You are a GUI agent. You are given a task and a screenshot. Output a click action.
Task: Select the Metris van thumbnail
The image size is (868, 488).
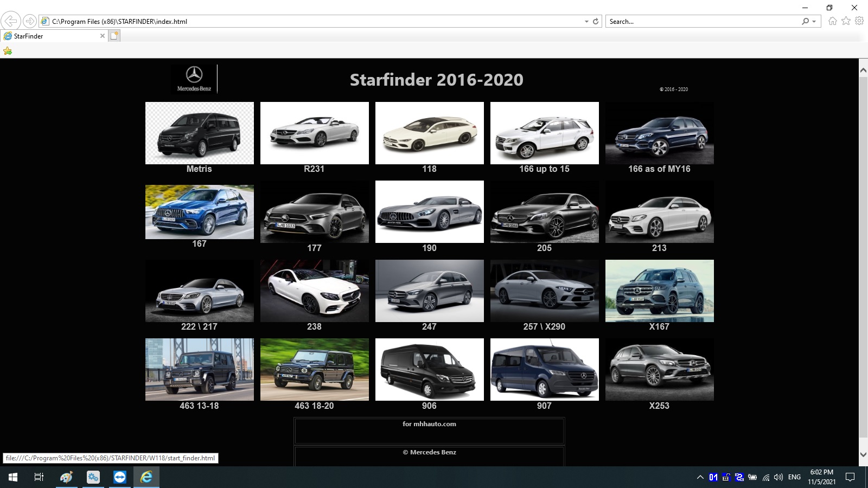coord(200,133)
